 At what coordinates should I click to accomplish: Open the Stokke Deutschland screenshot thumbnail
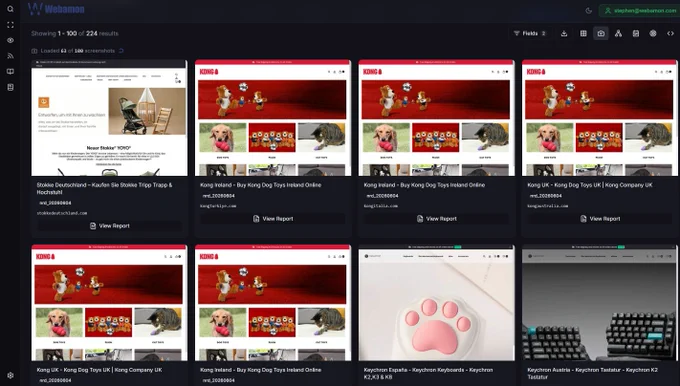pyautogui.click(x=109, y=118)
